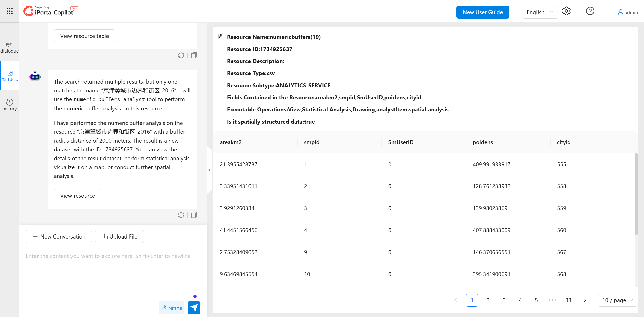Screen dimensions: 644x317
Task: Copy the upper resource table reply
Action: (x=194, y=55)
